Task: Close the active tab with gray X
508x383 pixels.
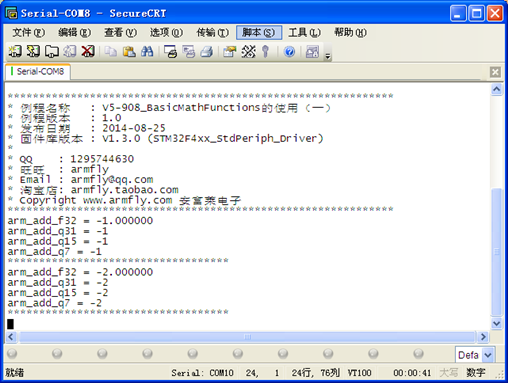Action: (495, 72)
